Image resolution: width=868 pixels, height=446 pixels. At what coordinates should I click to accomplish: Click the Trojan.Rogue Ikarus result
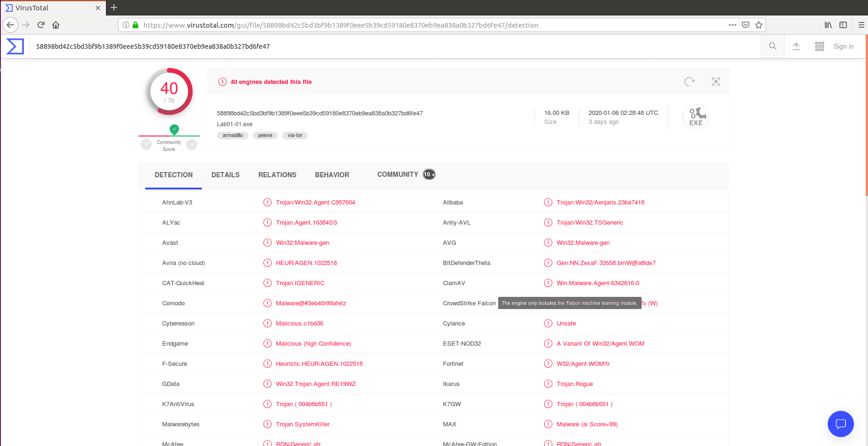575,384
